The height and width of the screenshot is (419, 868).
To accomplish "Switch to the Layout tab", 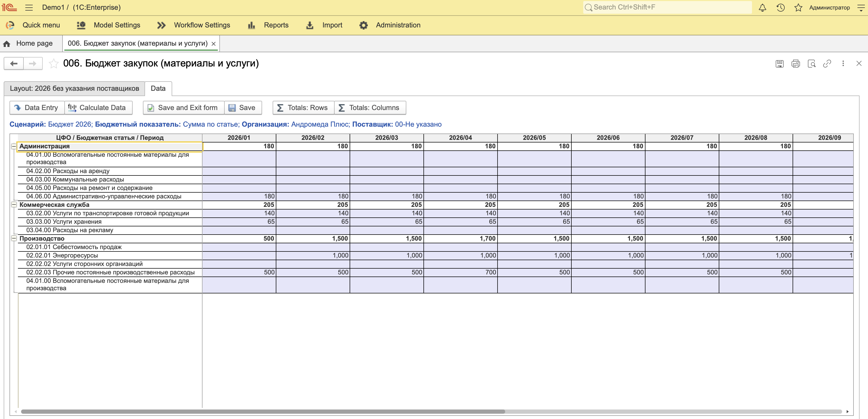I will pyautogui.click(x=74, y=88).
